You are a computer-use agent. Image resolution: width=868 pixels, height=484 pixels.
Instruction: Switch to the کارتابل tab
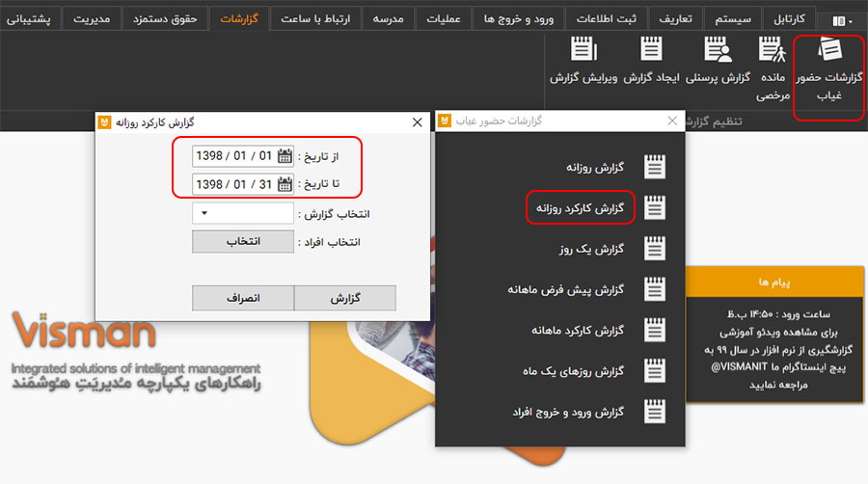tap(789, 19)
